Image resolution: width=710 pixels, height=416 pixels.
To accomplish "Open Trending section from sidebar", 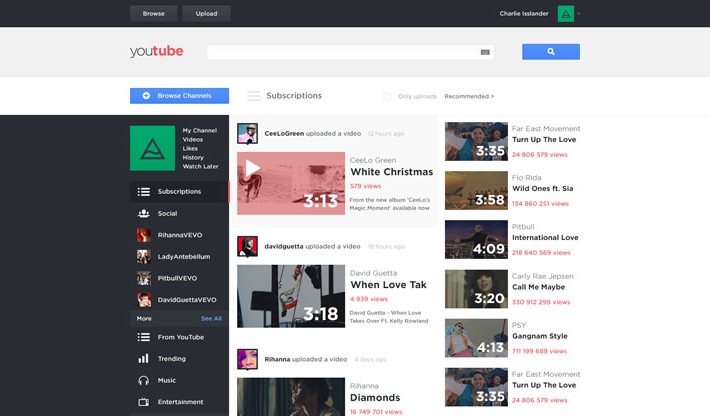I will point(171,358).
